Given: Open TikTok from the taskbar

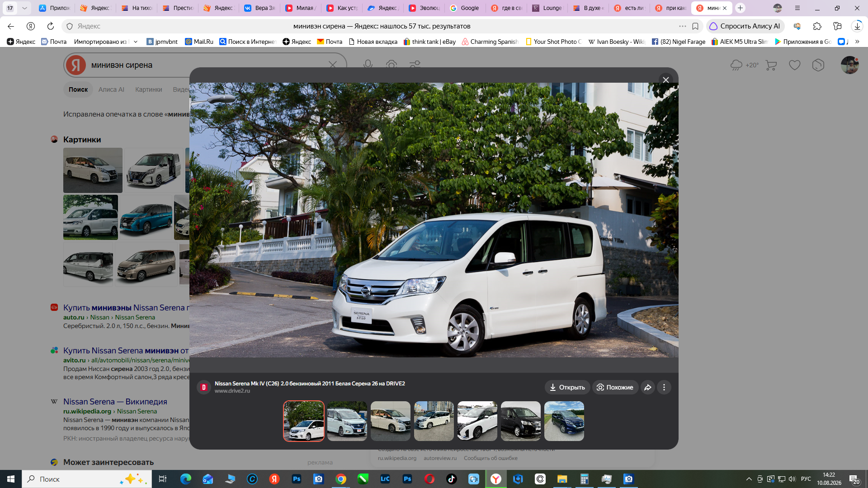Looking at the screenshot, I should 451,479.
